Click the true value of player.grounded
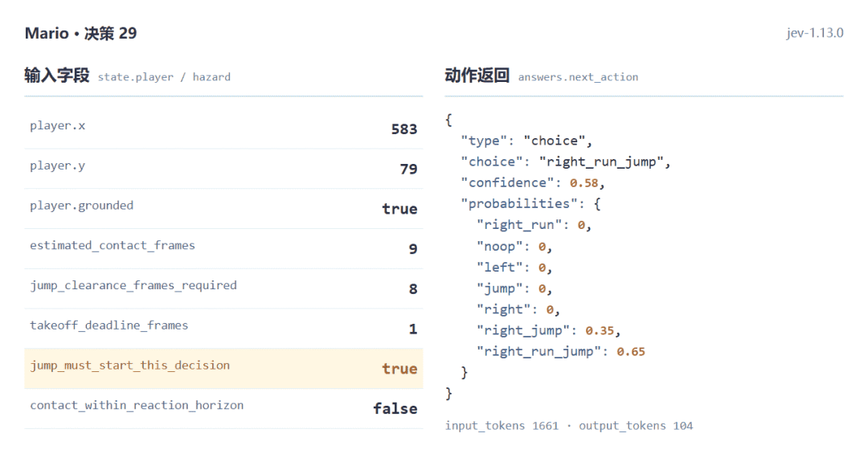The image size is (868, 462). pyautogui.click(x=399, y=209)
